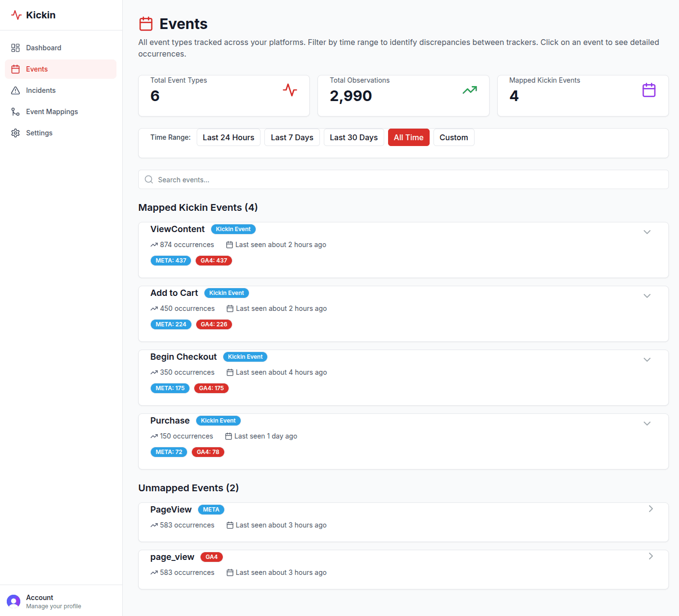
Task: Switch to Last 7 Days filter
Action: (292, 137)
